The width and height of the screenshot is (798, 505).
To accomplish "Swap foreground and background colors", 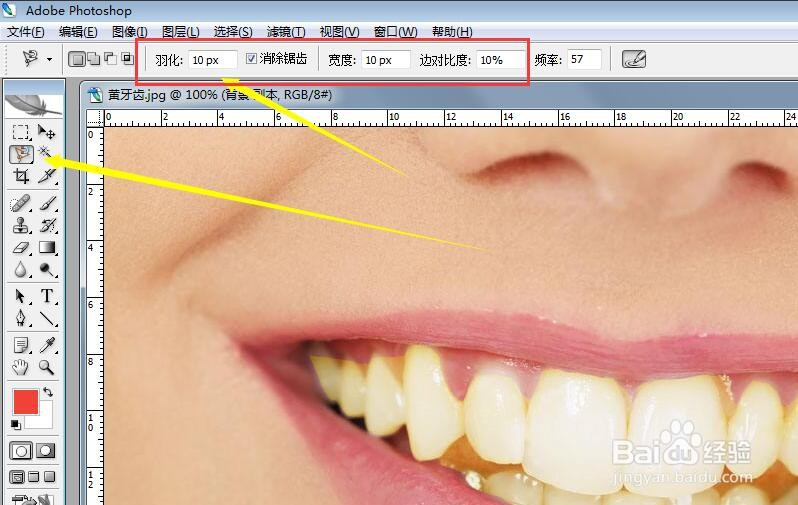I will coord(48,392).
